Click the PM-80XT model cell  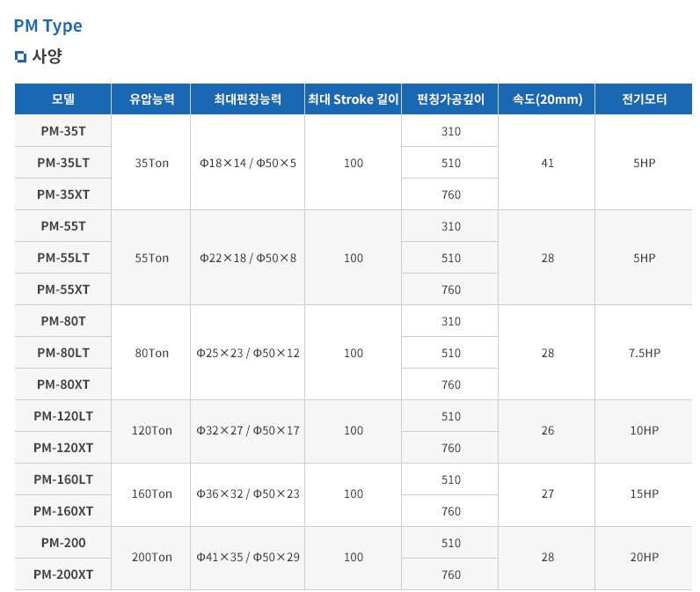(x=62, y=384)
